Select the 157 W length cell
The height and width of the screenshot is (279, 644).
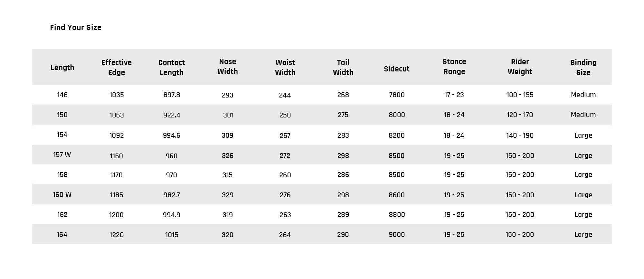click(62, 155)
